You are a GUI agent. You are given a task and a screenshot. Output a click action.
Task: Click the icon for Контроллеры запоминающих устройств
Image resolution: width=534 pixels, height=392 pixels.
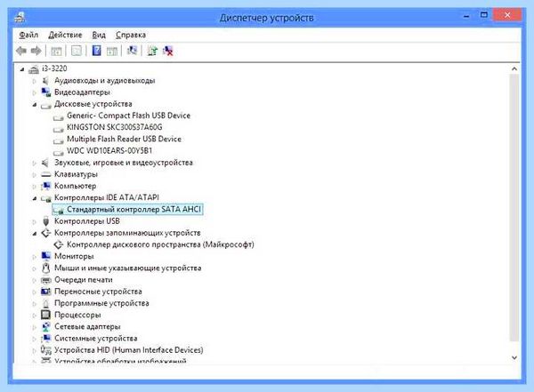(x=45, y=233)
